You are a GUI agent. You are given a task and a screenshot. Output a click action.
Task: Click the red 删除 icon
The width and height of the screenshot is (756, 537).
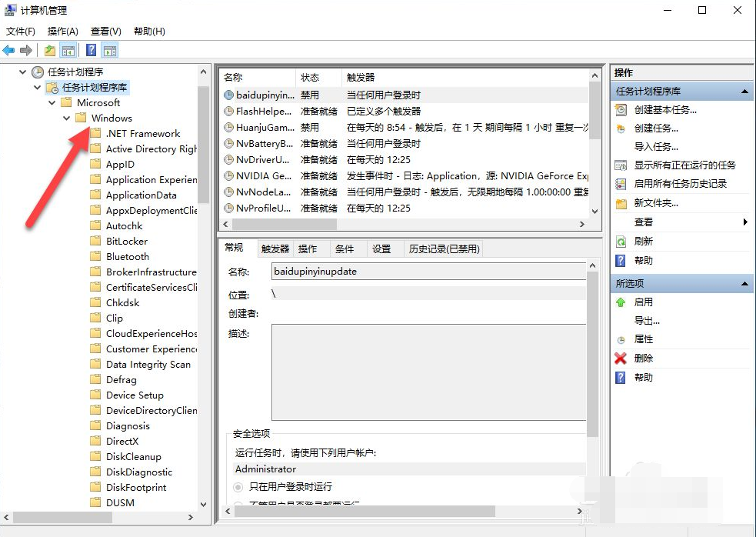(621, 358)
